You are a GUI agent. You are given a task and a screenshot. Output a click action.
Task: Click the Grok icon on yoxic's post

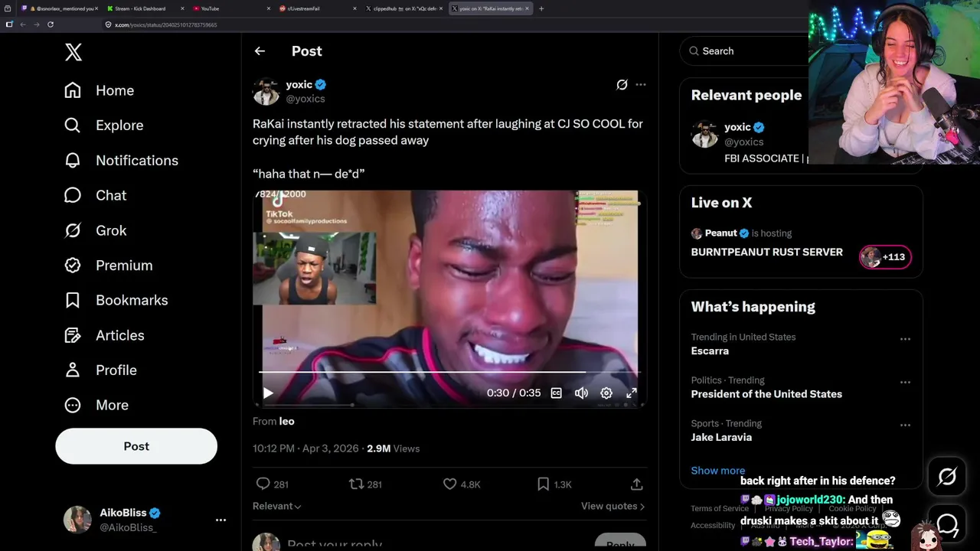click(622, 85)
